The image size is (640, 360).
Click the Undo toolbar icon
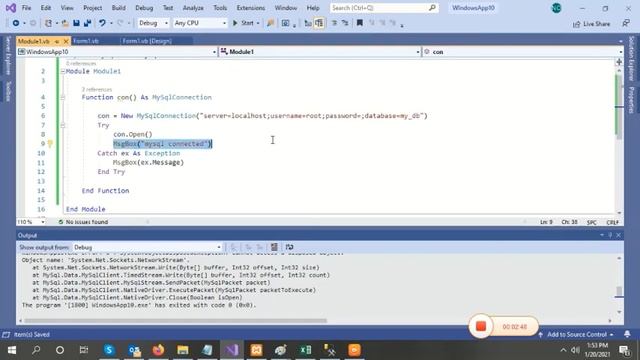tap(102, 23)
